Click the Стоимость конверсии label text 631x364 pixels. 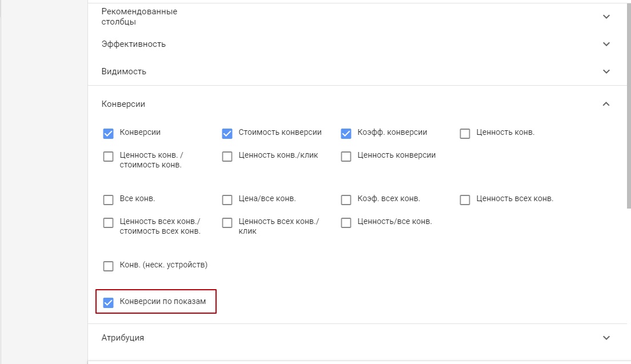(x=280, y=133)
